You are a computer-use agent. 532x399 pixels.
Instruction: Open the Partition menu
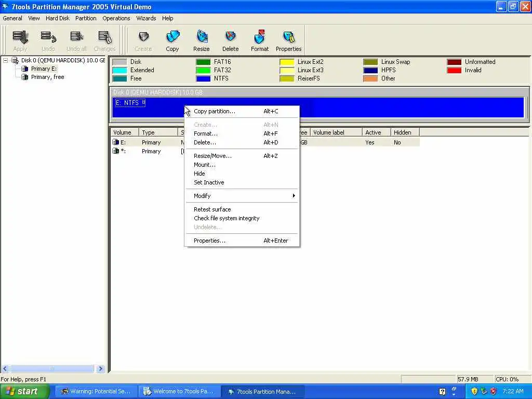point(86,18)
